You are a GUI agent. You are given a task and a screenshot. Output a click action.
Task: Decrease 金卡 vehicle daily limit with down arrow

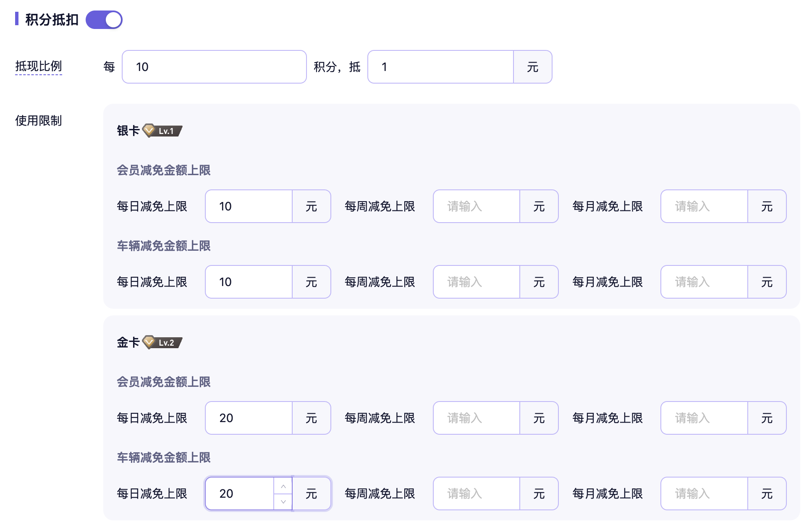coord(283,501)
